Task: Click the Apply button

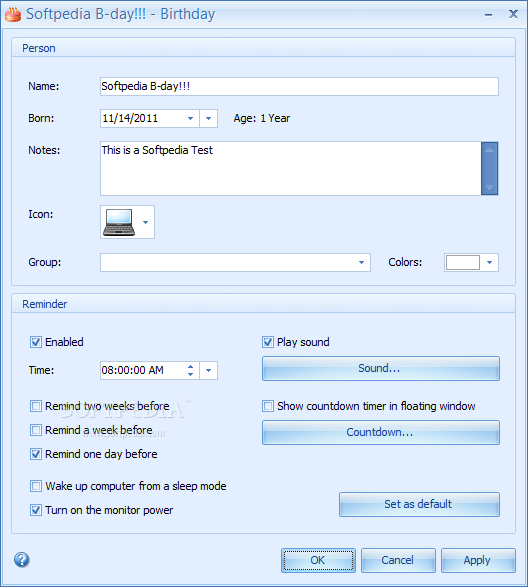Action: [478, 560]
